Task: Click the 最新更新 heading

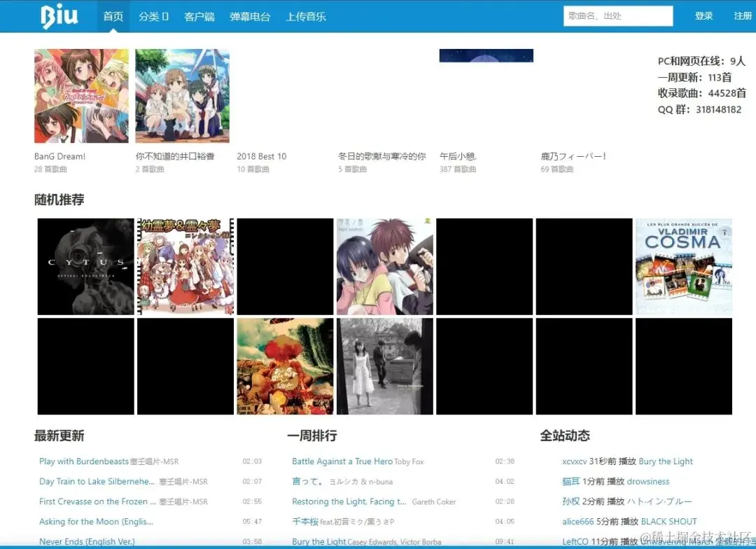Action: (x=59, y=436)
